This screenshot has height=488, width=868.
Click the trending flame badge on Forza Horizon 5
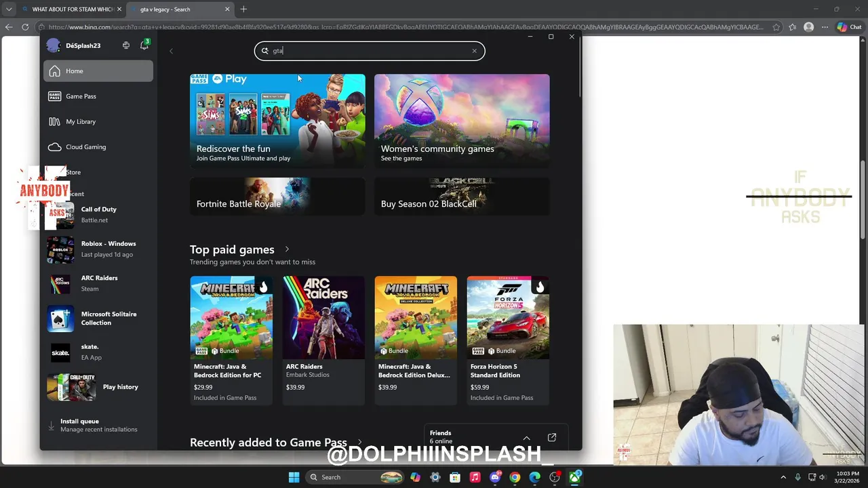coord(540,287)
